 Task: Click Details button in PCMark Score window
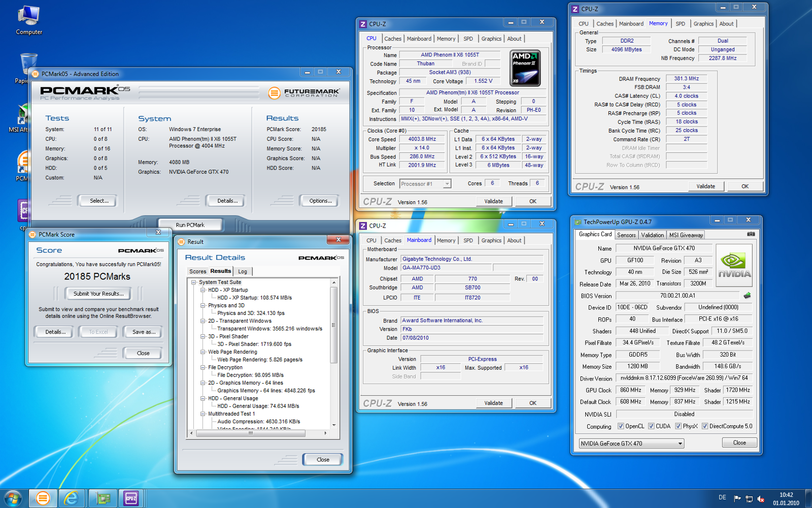[x=55, y=332]
